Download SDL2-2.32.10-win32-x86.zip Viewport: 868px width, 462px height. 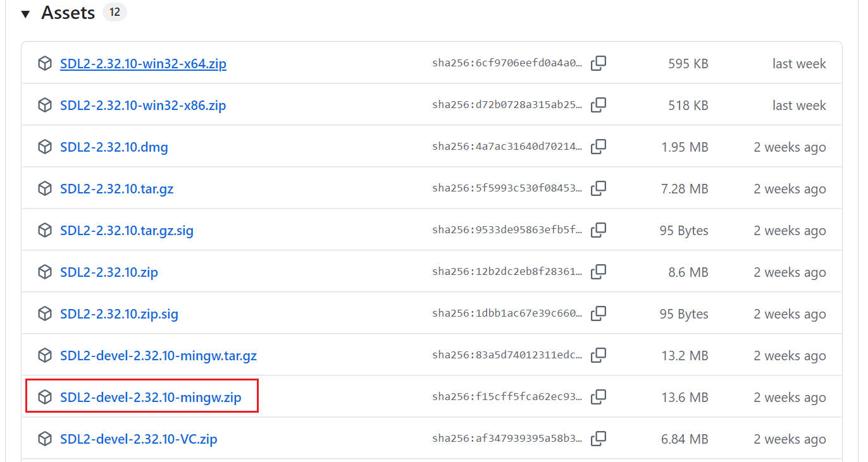(143, 106)
